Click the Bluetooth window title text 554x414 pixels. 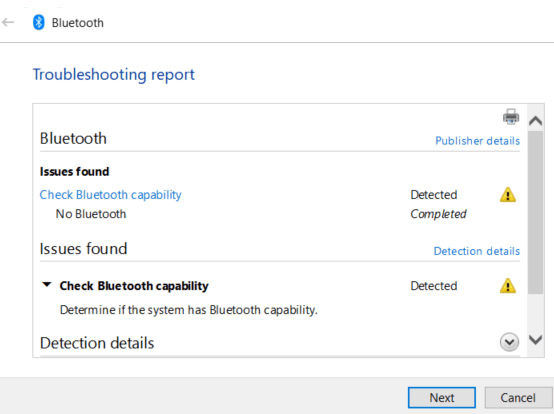pos(78,23)
